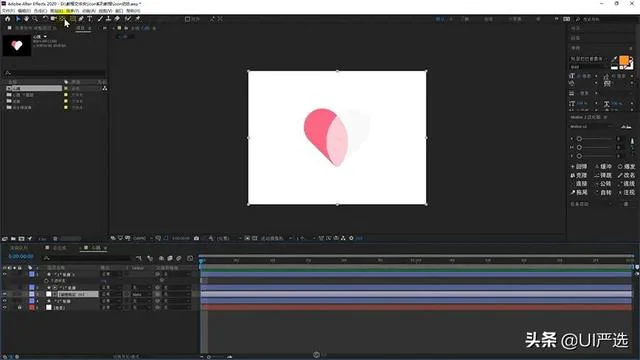The image size is (640, 360).
Task: Click the new folder icon in Project panel
Action: pyautogui.click(x=13, y=238)
